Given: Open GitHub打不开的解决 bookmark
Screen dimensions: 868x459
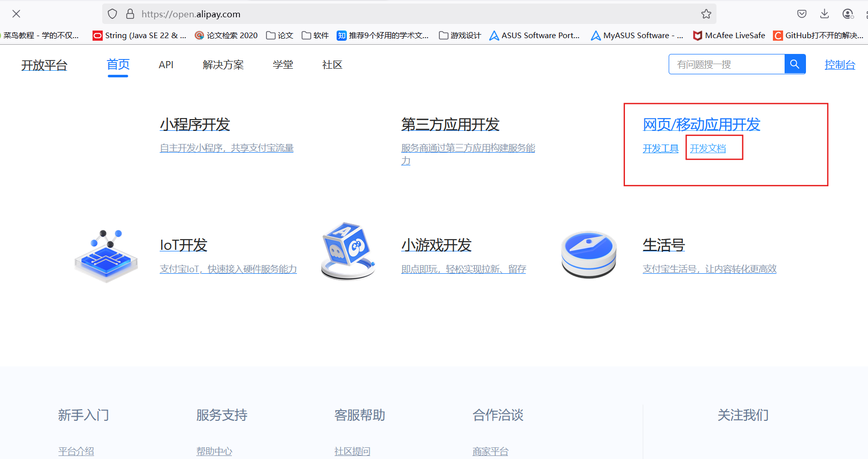Looking at the screenshot, I should pos(818,35).
